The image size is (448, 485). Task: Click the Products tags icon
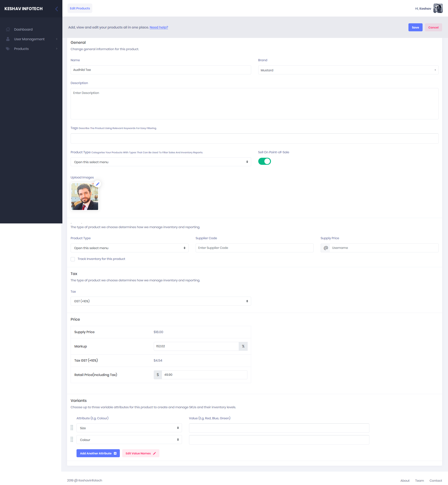(8, 49)
